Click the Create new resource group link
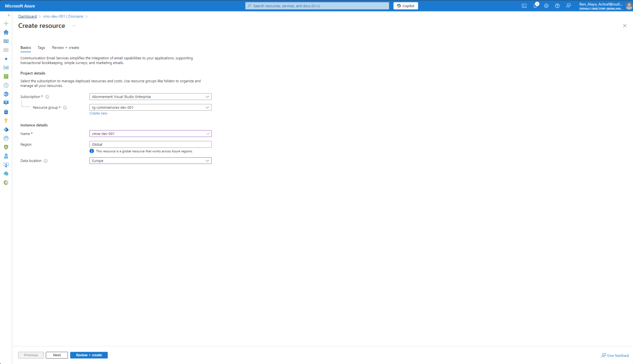Screen dimensions: 633x364 click(x=98, y=113)
